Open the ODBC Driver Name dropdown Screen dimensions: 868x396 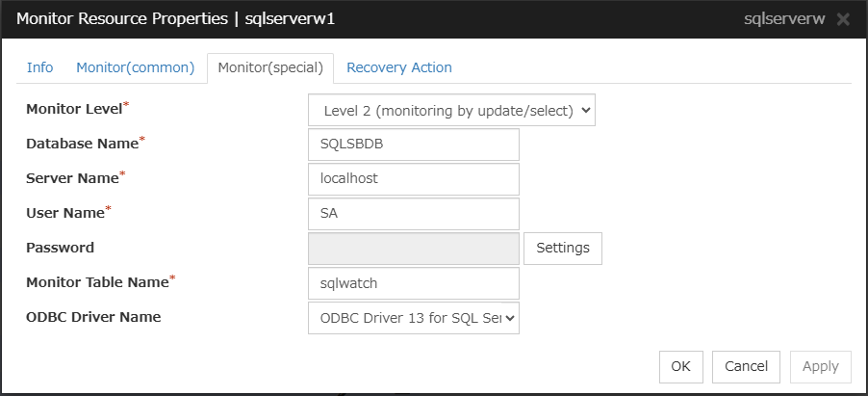[x=413, y=316]
